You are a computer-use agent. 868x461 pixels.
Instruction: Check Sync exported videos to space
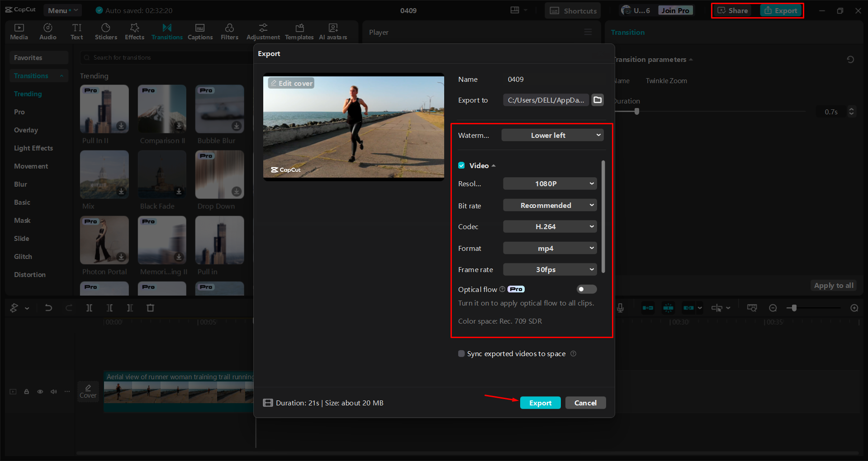[461, 353]
